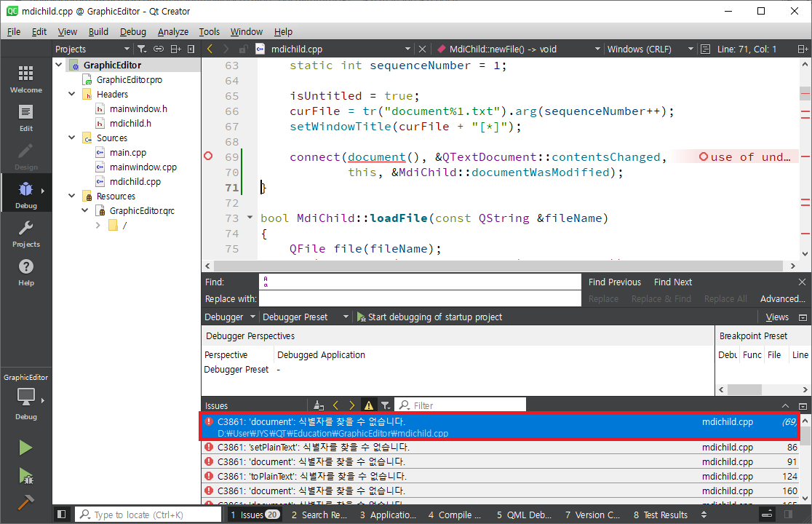Open Help mode
The width and height of the screenshot is (812, 524).
(x=26, y=272)
